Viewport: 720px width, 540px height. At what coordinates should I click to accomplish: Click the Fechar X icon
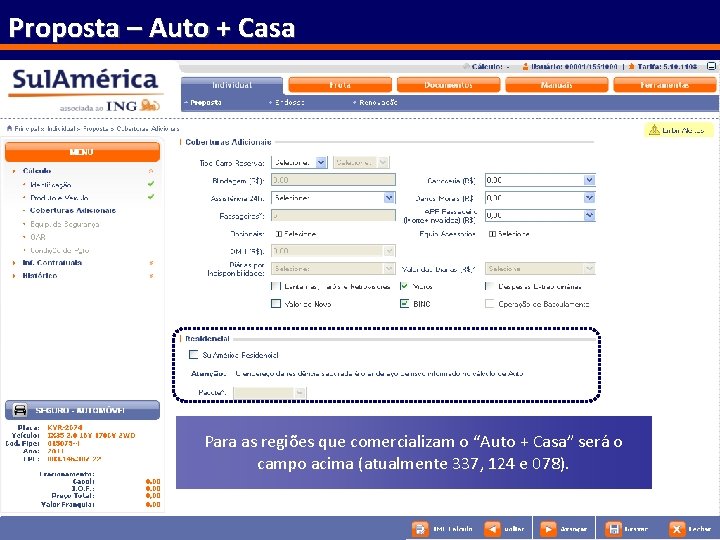(676, 529)
